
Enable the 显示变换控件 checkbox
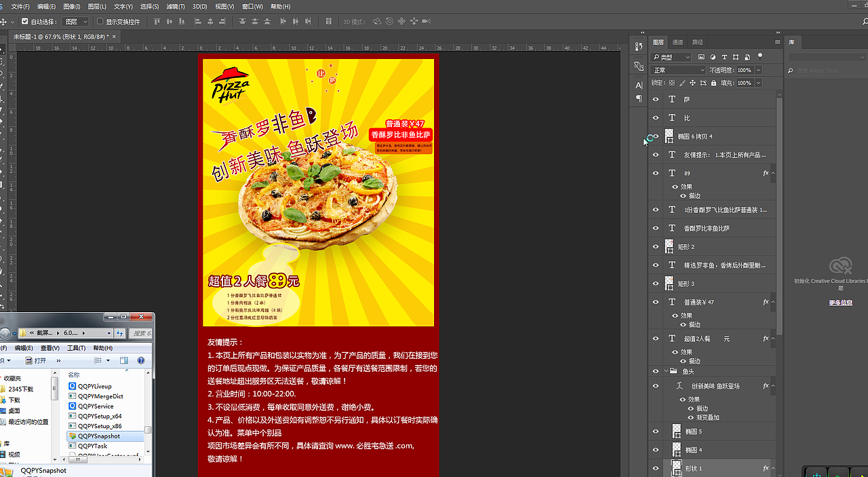click(100, 22)
